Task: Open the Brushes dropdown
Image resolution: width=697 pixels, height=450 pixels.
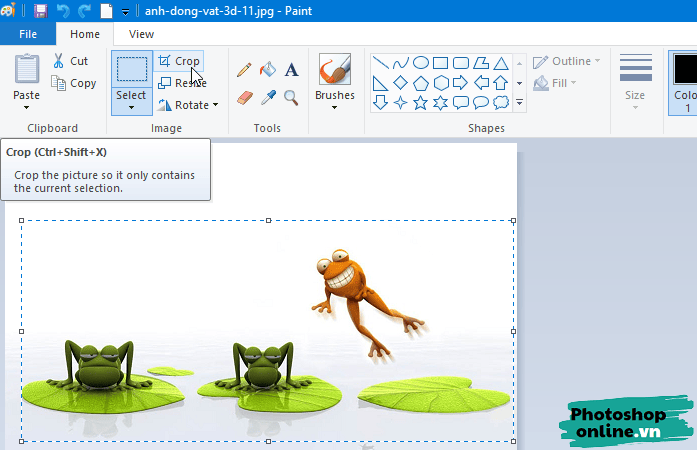Action: (x=334, y=107)
